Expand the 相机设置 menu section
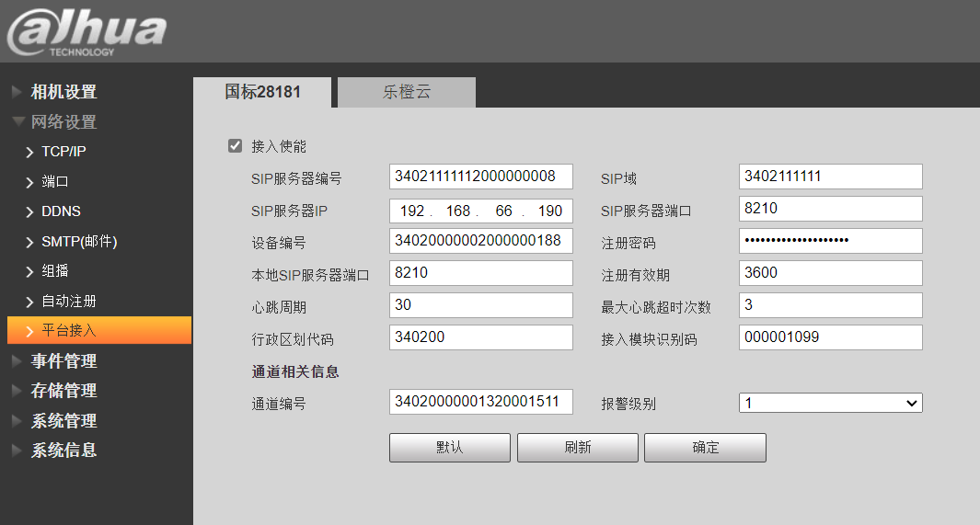 click(63, 92)
